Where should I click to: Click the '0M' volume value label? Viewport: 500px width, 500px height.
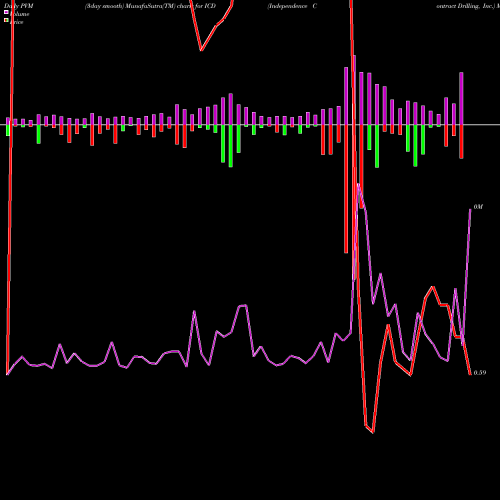pos(478,207)
